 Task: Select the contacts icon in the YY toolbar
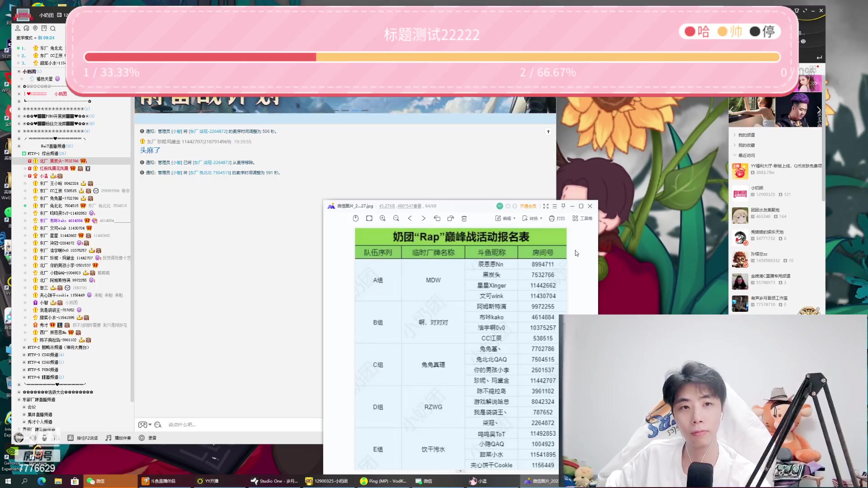[x=18, y=28]
